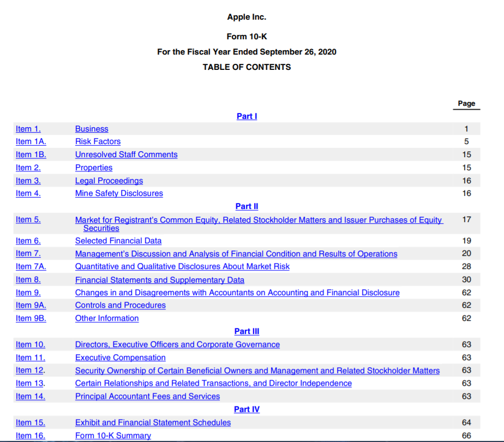Open Management's Discussion and Analysis link
Screen dimensions: 504x442
coord(236,254)
